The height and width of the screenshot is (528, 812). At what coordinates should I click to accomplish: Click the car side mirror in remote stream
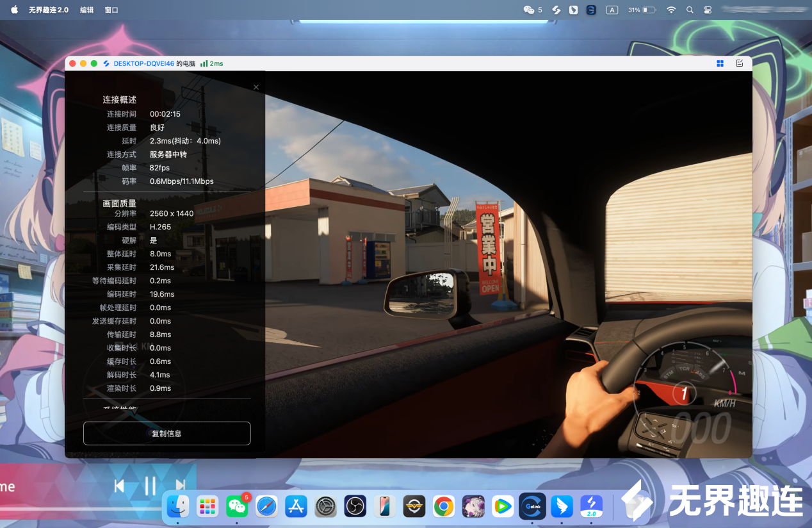[x=421, y=294]
